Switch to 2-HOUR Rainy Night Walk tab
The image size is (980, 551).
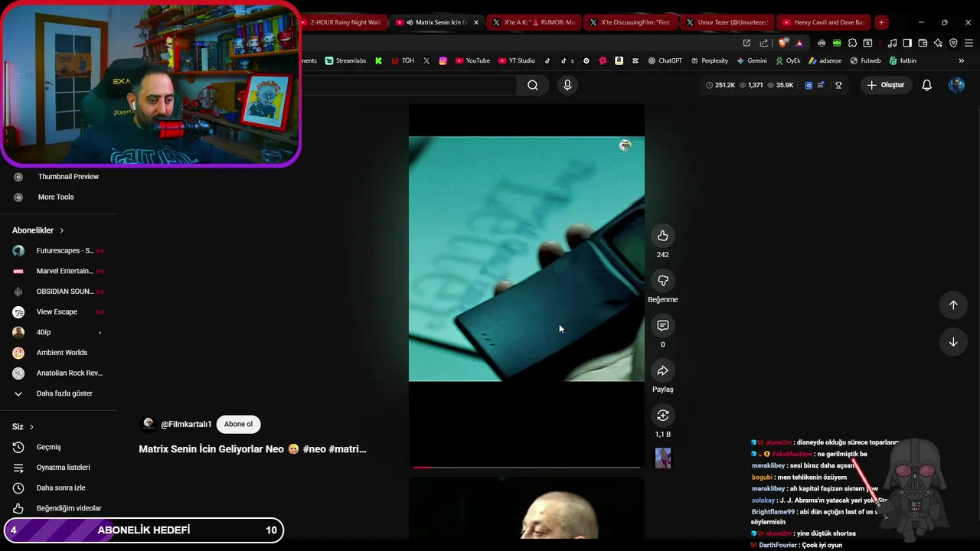coord(342,22)
